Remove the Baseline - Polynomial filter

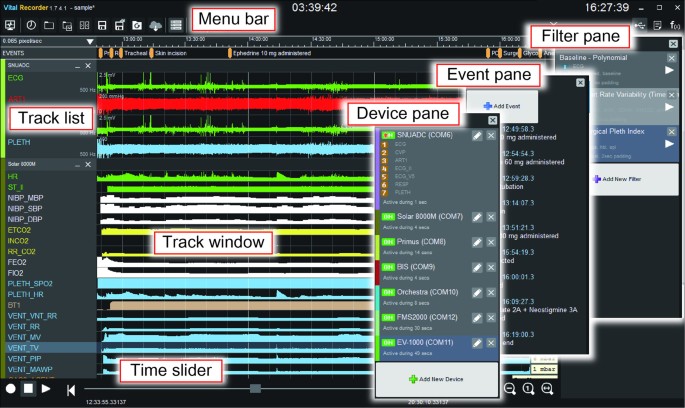click(671, 58)
